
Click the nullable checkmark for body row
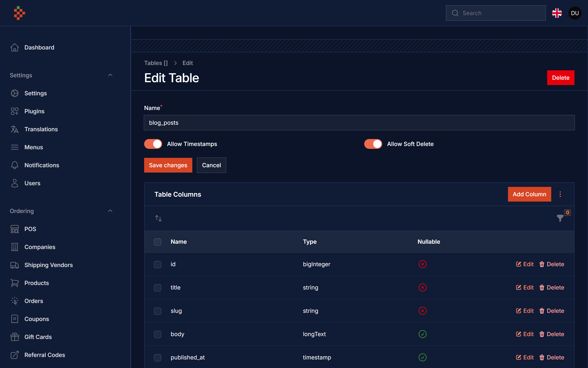423,334
